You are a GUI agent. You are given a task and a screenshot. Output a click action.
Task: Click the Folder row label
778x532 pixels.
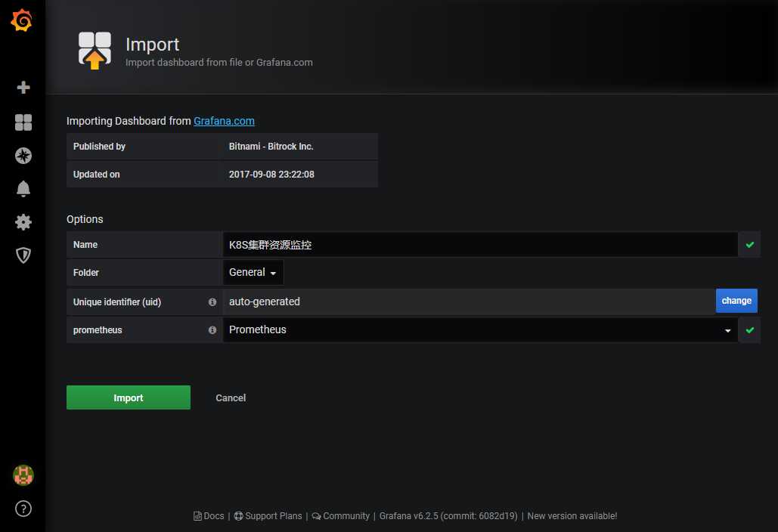[x=86, y=273]
